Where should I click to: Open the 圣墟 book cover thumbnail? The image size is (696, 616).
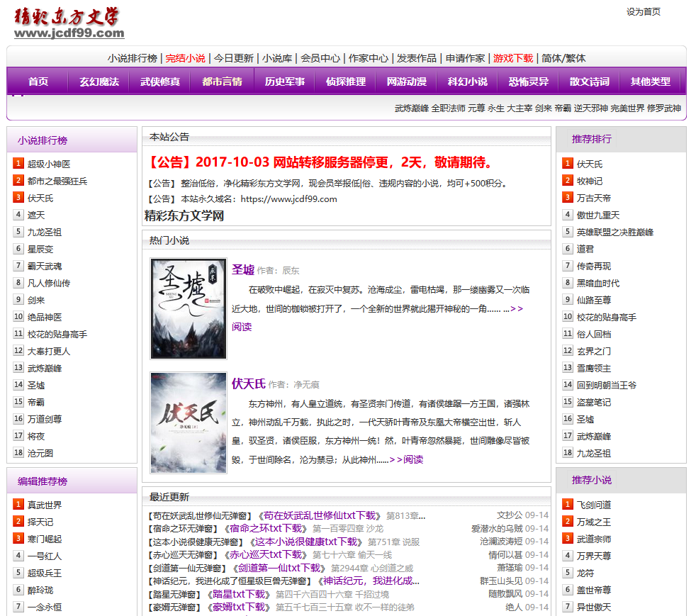click(189, 308)
